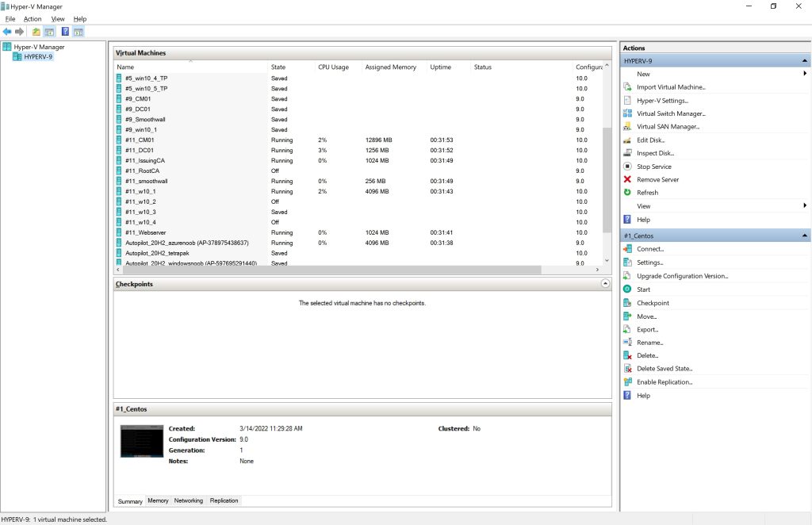The image size is (812, 525).
Task: Select the #5_win10_4_TP virtual machine
Action: tap(358, 79)
